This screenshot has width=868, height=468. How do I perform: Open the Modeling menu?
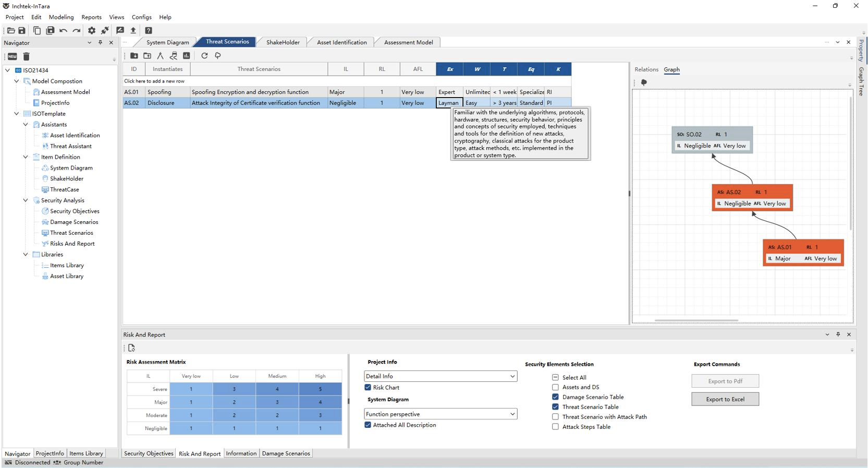click(x=61, y=17)
